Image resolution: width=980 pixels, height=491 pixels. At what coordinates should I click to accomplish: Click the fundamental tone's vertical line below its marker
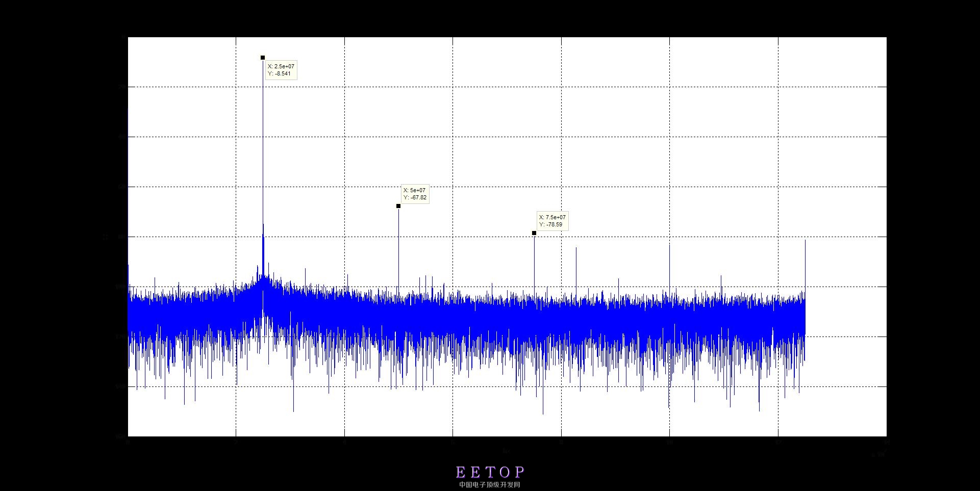click(x=263, y=153)
